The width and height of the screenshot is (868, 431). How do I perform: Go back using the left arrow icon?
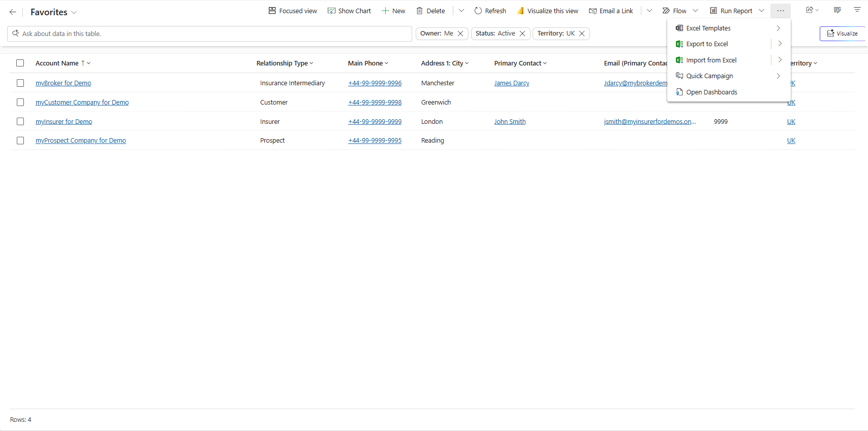[13, 12]
